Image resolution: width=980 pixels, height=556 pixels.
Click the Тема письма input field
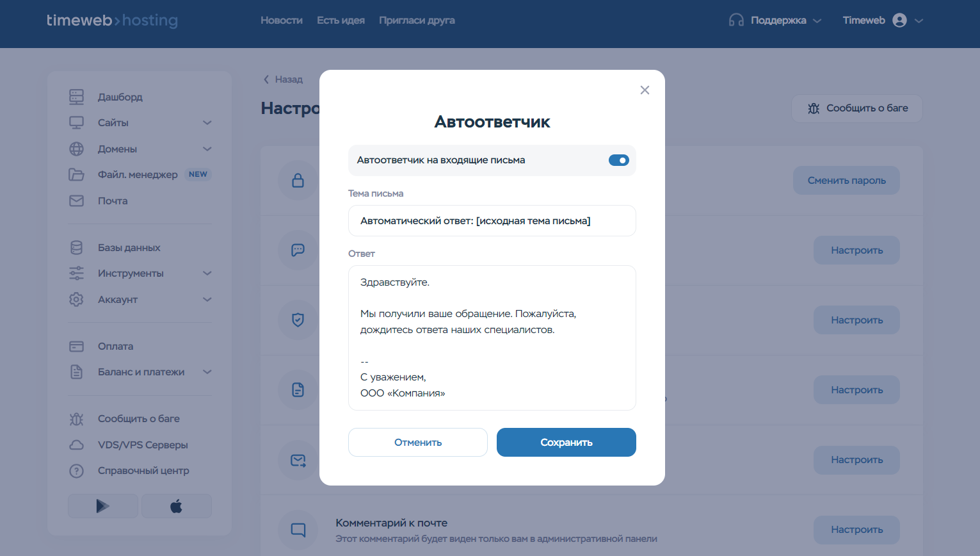coord(492,221)
